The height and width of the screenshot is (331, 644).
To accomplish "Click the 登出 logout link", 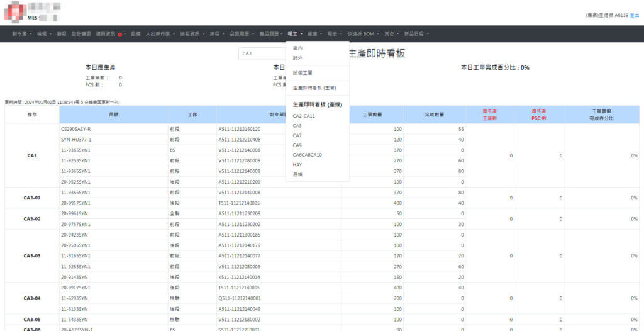I will tap(634, 15).
